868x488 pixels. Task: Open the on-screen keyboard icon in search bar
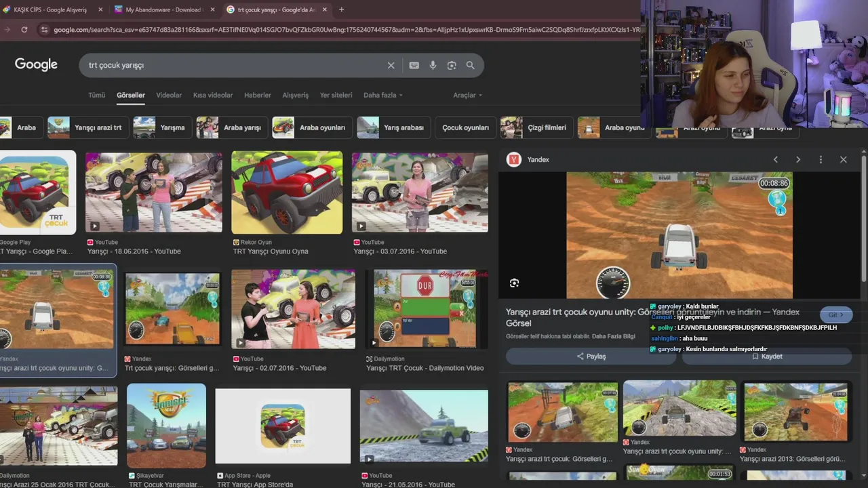pos(414,66)
